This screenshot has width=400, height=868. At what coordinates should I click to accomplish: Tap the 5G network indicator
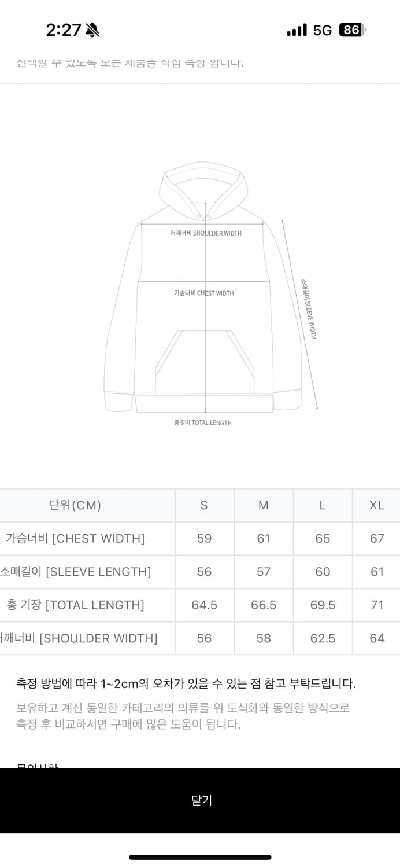323,30
